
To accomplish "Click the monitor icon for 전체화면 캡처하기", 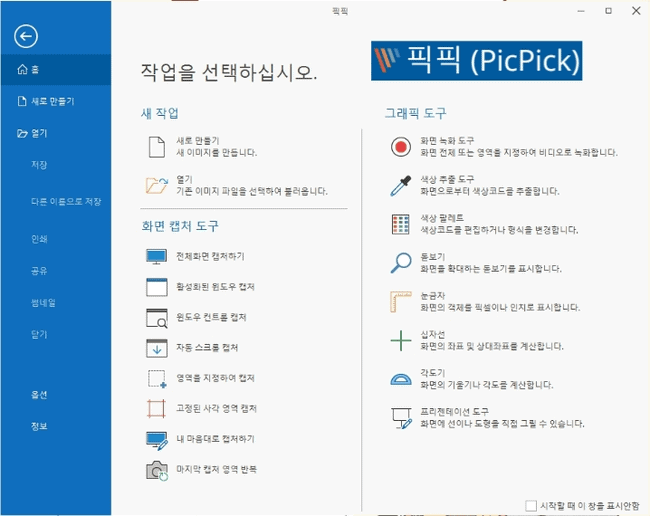I will (157, 257).
